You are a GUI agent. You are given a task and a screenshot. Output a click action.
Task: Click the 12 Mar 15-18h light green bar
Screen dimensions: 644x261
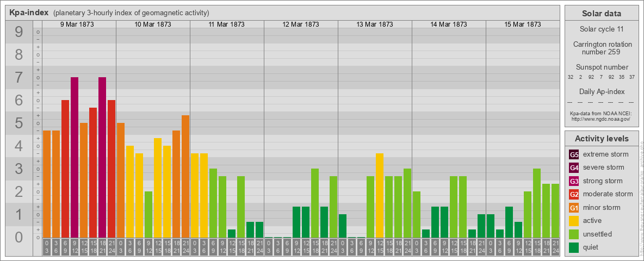[314, 203]
